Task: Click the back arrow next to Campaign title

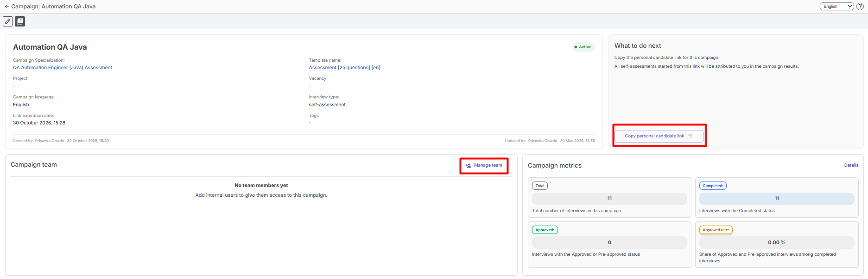Action: click(6, 6)
